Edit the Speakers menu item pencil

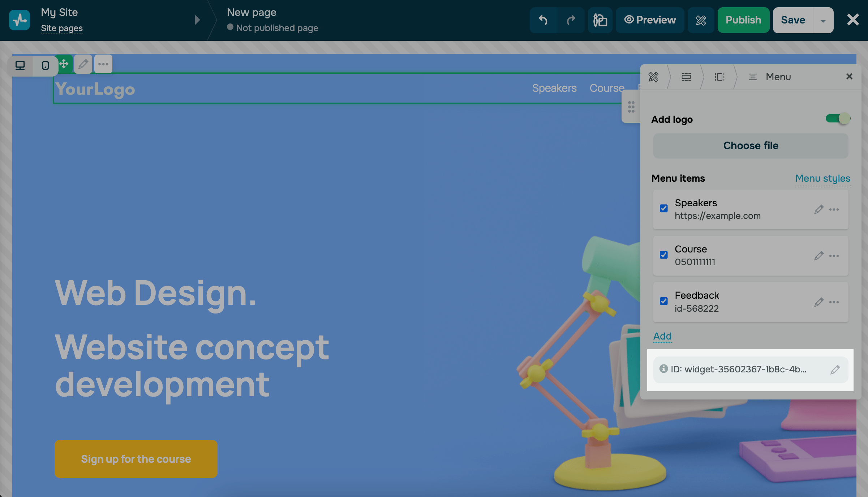(x=818, y=209)
